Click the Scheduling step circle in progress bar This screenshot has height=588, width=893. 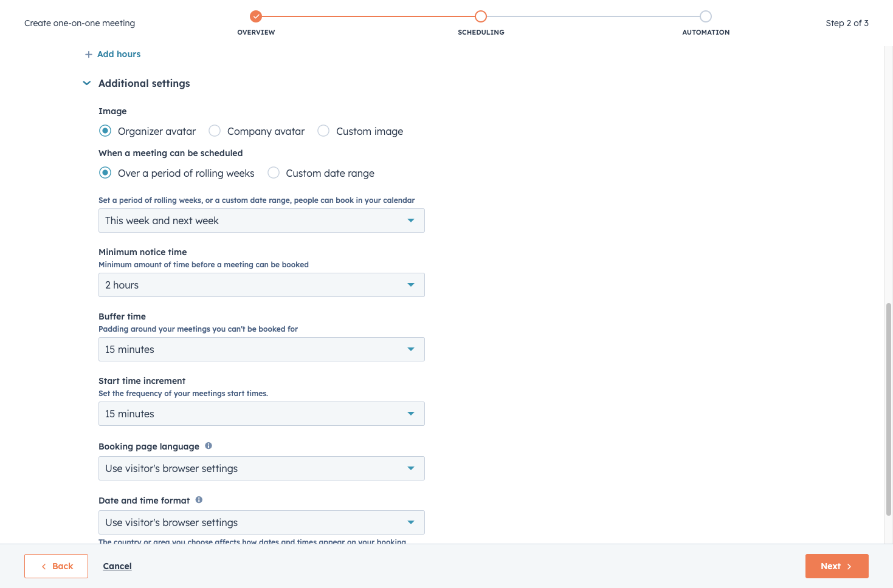(481, 16)
